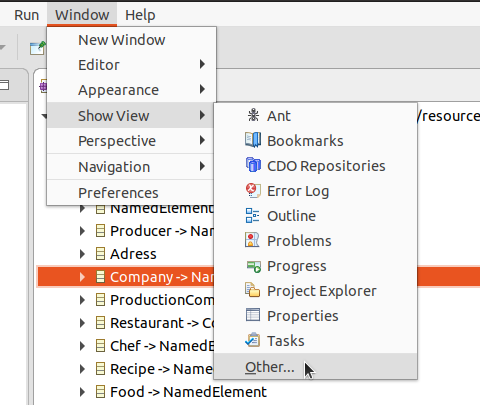Click the Restaurant class icon

pos(100,323)
